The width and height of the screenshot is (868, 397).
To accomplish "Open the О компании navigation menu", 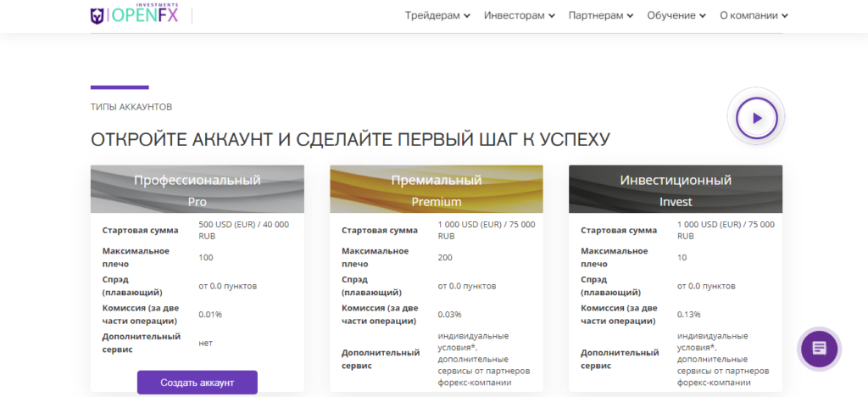I will coord(754,15).
